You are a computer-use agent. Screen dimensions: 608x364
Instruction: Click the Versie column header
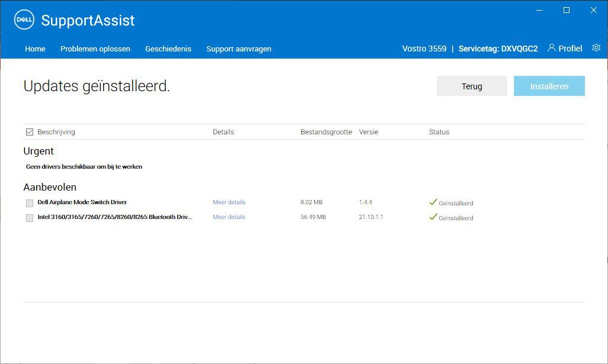click(x=369, y=132)
